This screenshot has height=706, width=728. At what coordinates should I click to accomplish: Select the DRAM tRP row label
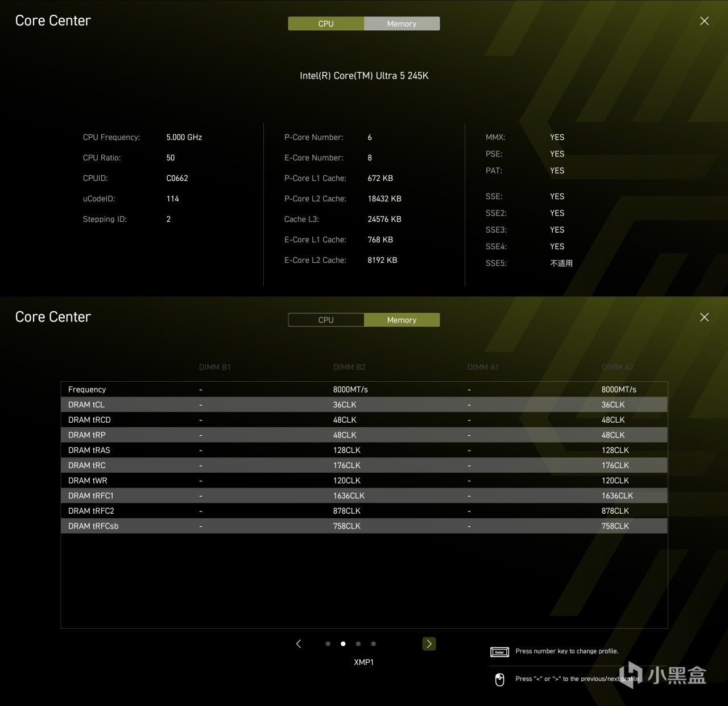click(x=87, y=435)
